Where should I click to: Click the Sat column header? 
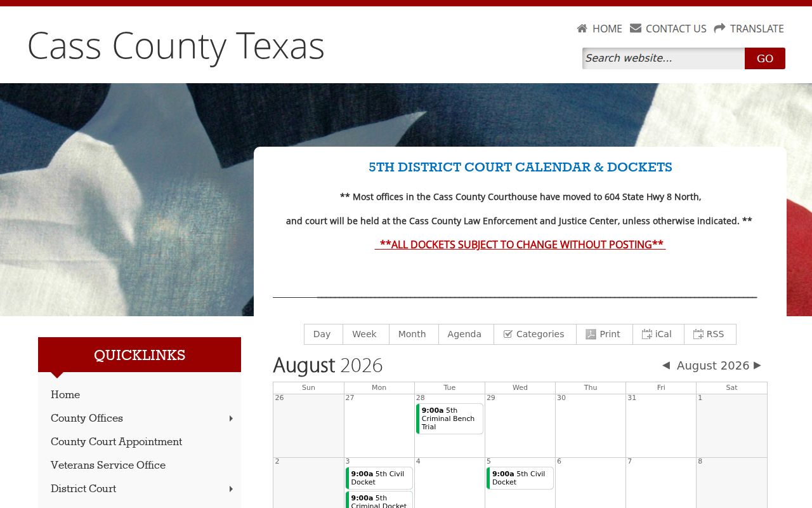tap(731, 387)
